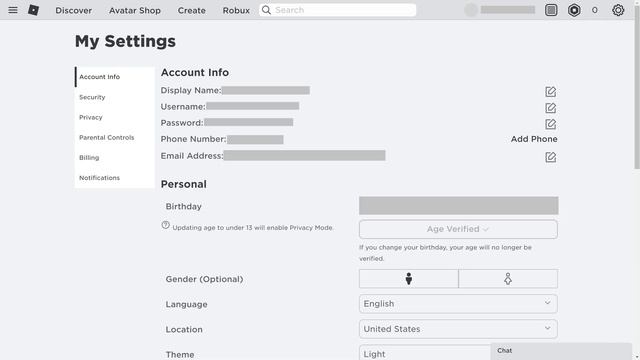
Task: Open the profile avatar in top bar
Action: [x=471, y=10]
